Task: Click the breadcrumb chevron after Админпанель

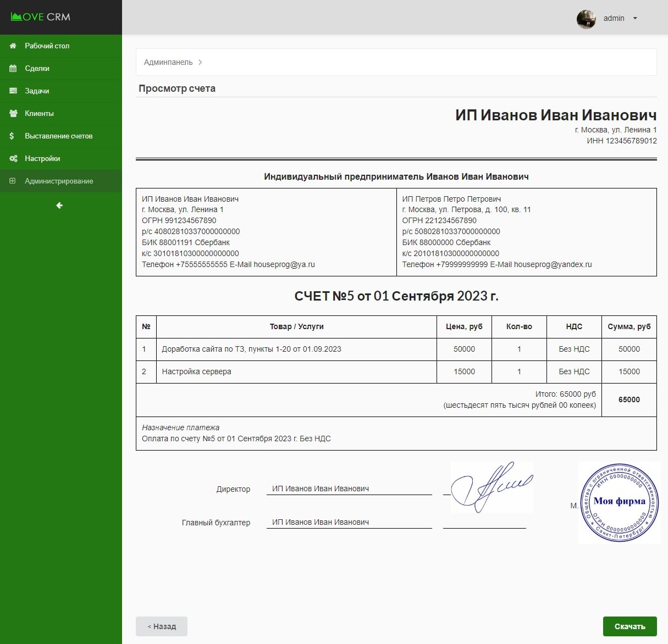Action: tap(200, 63)
